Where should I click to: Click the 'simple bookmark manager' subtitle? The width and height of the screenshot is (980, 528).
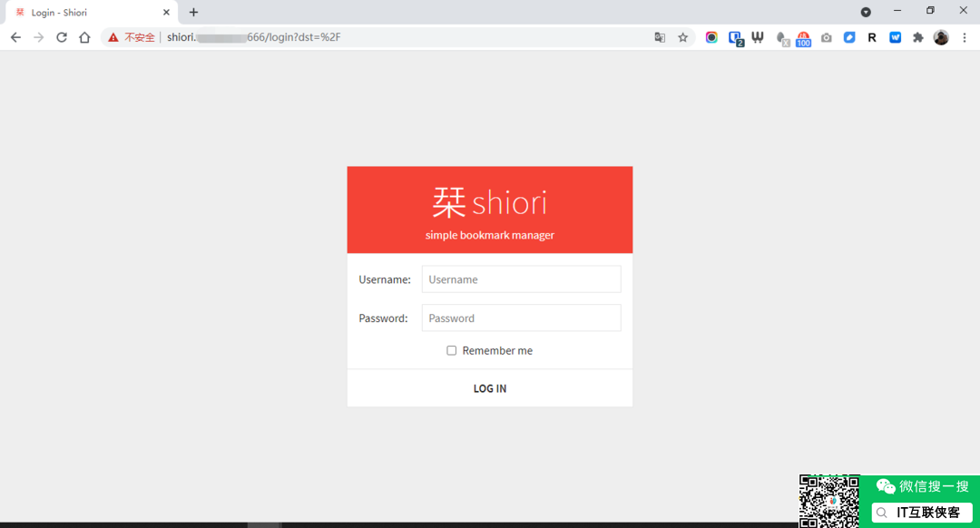(490, 235)
